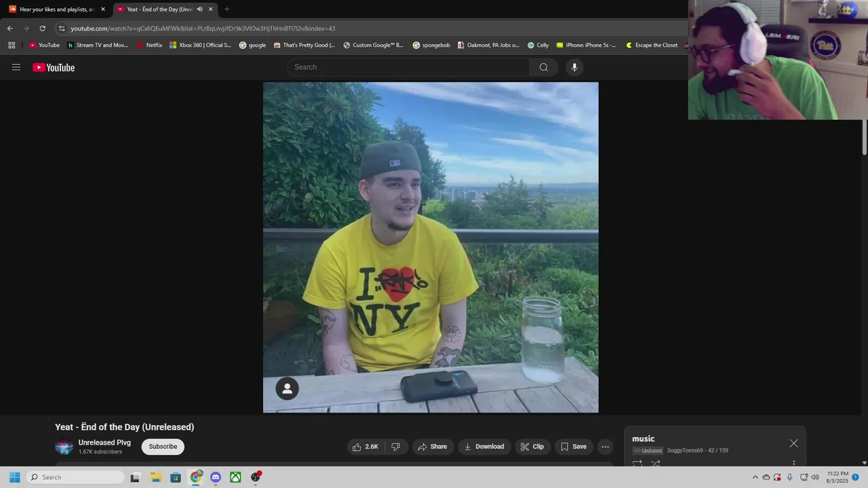Close the Hear your likes and playlists tab

(x=103, y=9)
